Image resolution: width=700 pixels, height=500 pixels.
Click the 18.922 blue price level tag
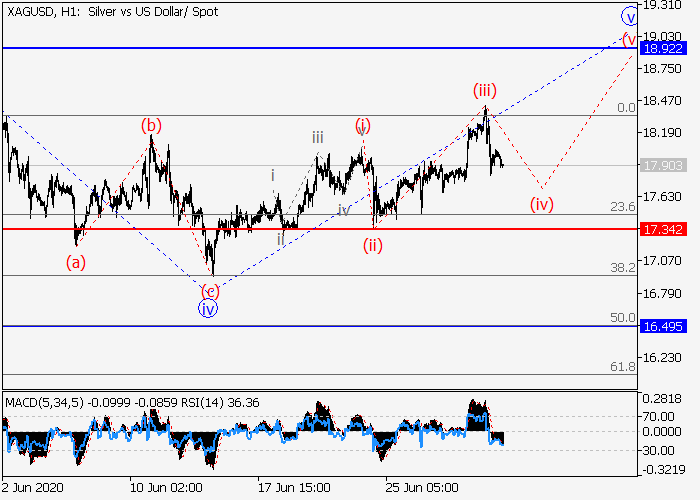point(661,48)
